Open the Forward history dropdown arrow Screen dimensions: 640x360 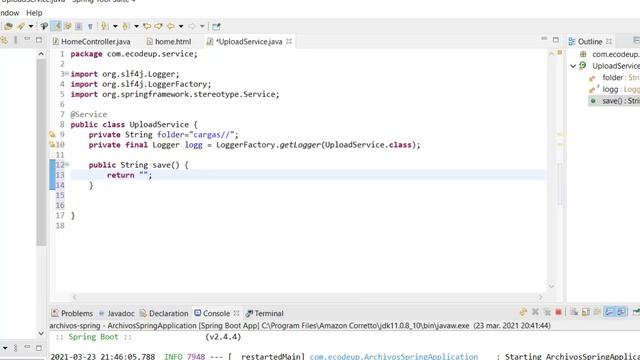pyautogui.click(x=202, y=27)
